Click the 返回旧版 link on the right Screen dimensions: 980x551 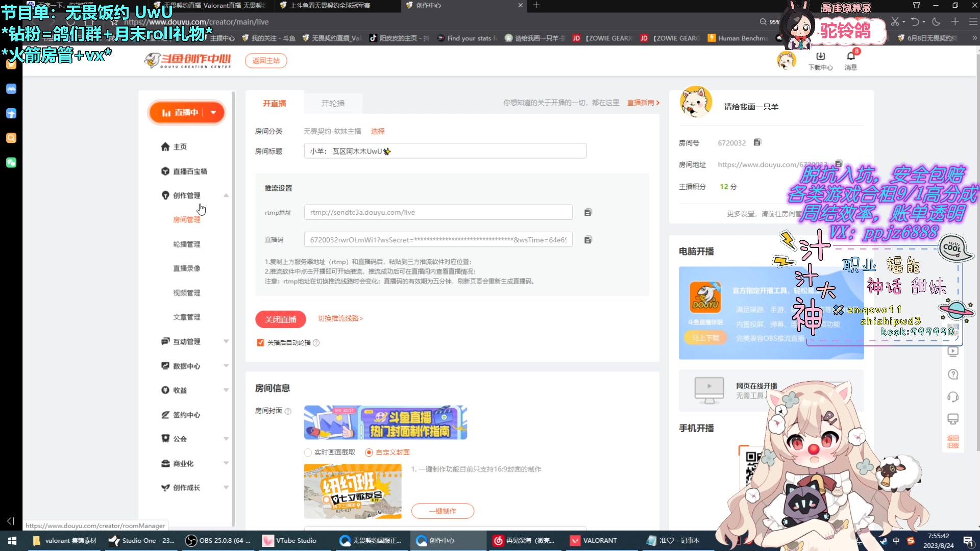tap(953, 442)
